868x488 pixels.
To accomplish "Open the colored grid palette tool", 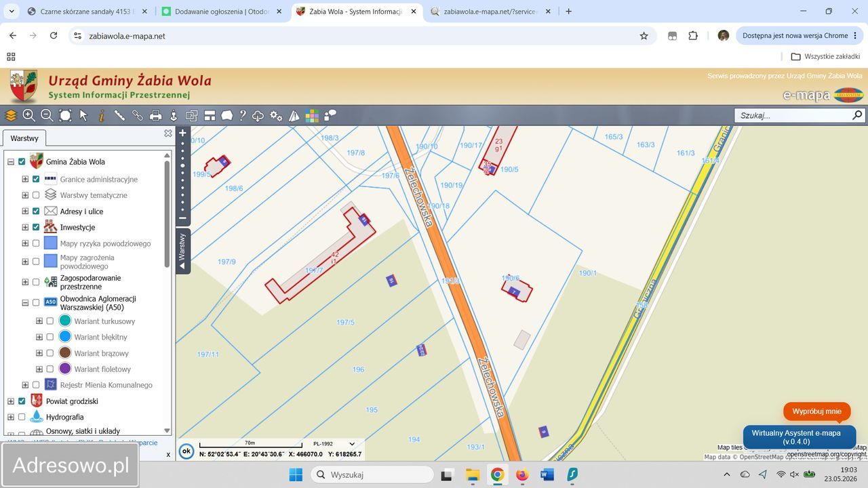I will [312, 115].
